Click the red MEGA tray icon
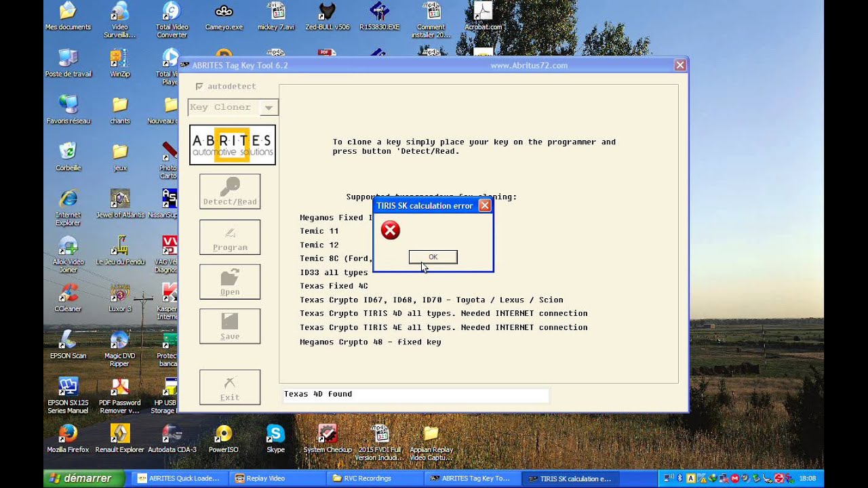 click(x=735, y=479)
